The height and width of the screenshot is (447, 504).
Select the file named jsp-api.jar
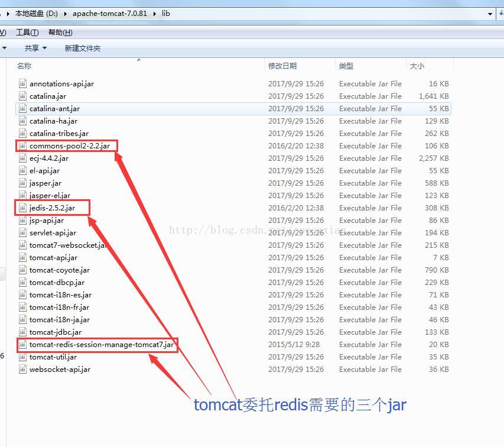pyautogui.click(x=47, y=221)
